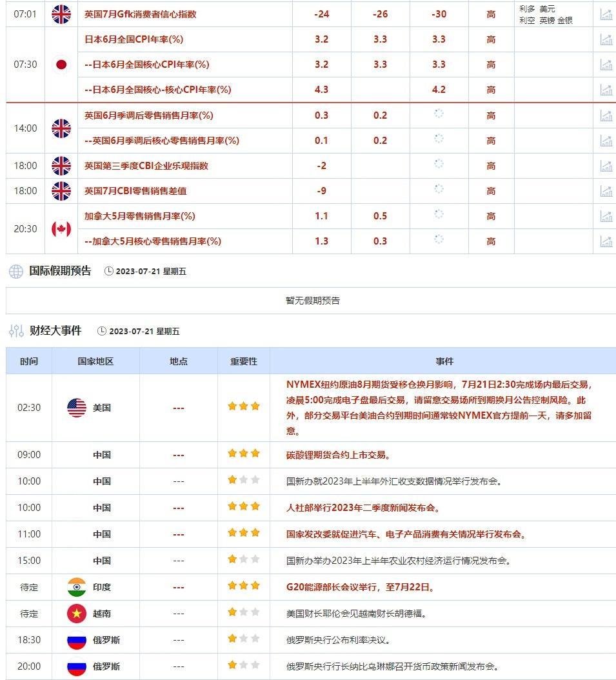616x680 pixels.
Task: Select the India flag icon beside the G20 event
Action: [76, 587]
